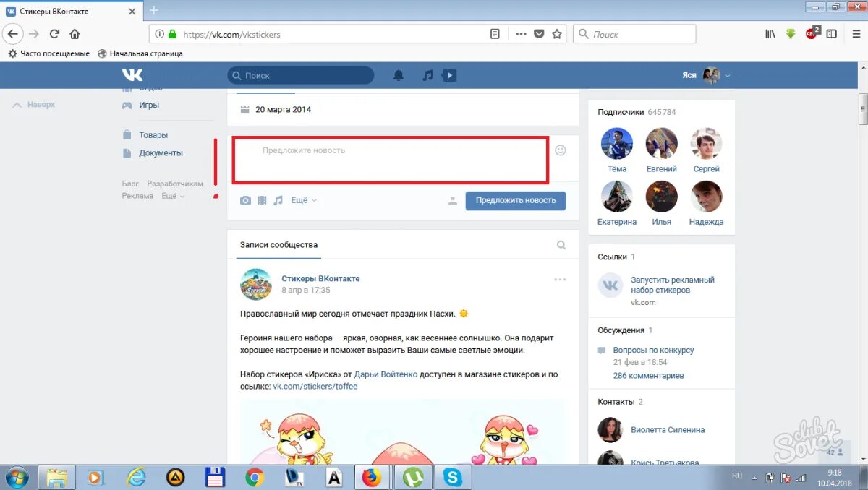Click the author signature person icon
The width and height of the screenshot is (868, 490).
click(x=453, y=201)
